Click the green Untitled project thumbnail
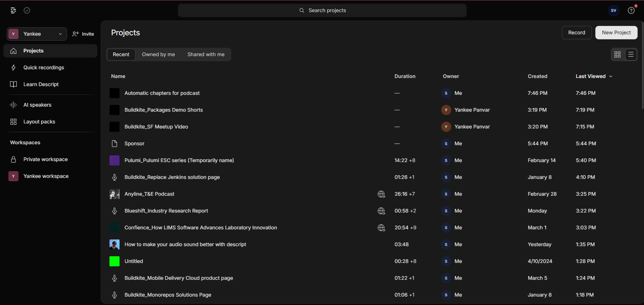 point(114,261)
